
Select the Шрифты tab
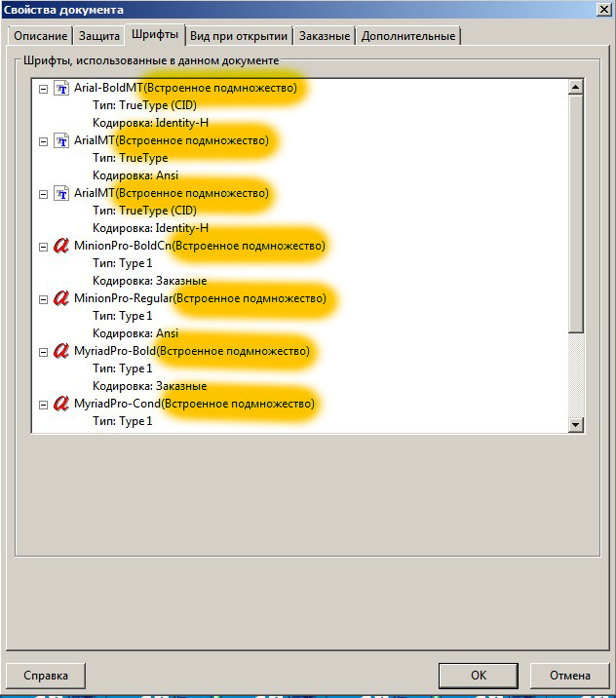[x=155, y=34]
